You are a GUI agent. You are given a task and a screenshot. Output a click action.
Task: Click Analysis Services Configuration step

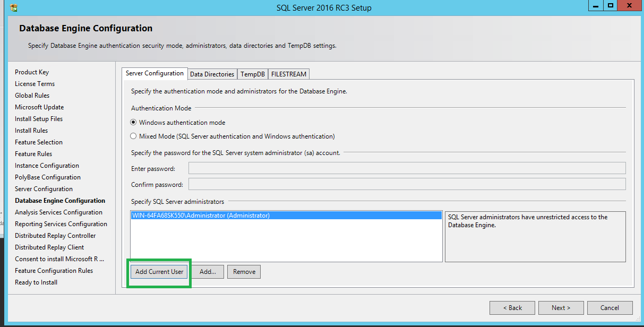click(58, 212)
